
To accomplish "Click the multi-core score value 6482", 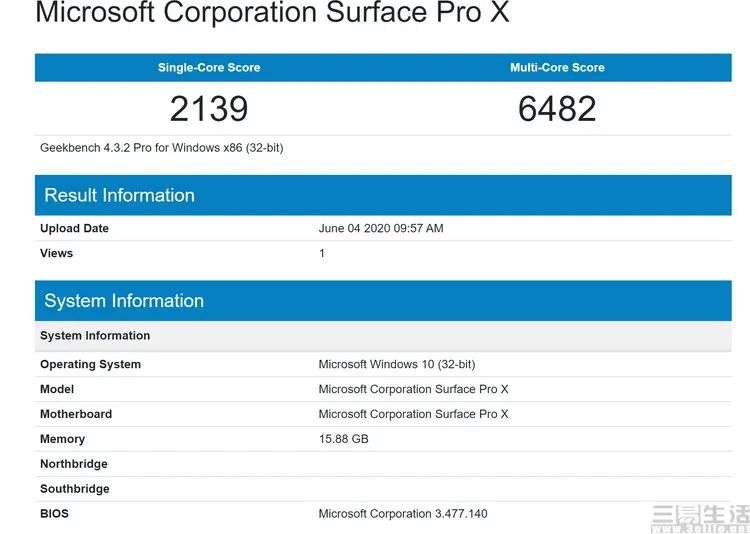I will [x=557, y=108].
